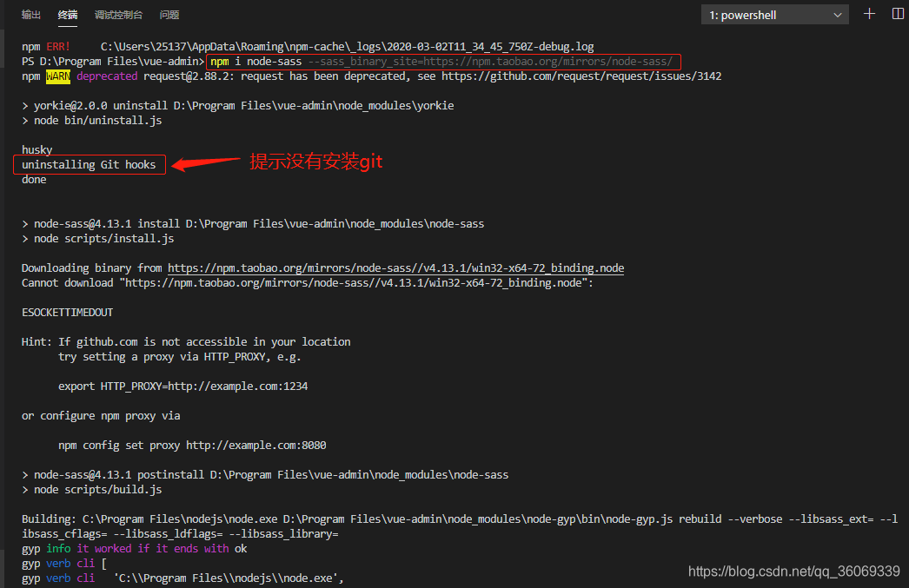
Task: Open the "1: powershell" terminal selector dropdown
Action: coord(773,14)
